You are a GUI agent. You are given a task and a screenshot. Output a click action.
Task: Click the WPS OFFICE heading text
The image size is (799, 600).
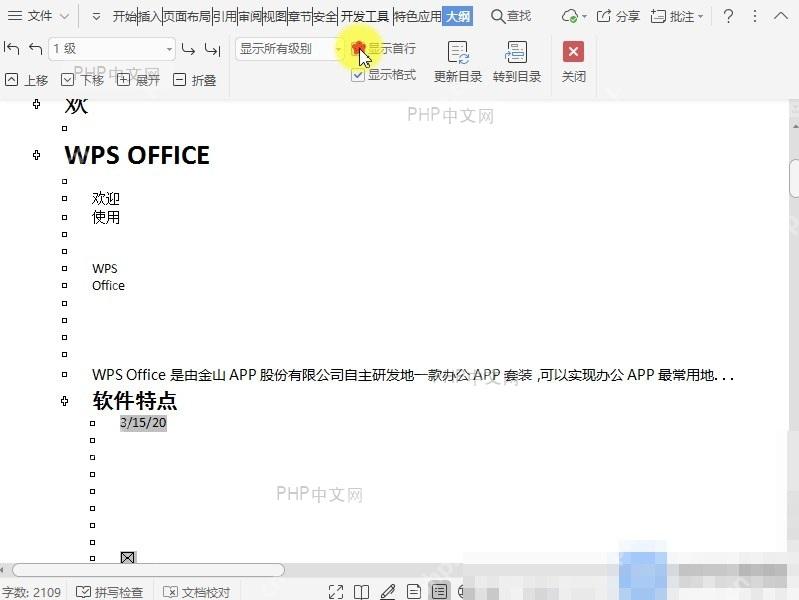pyautogui.click(x=137, y=155)
